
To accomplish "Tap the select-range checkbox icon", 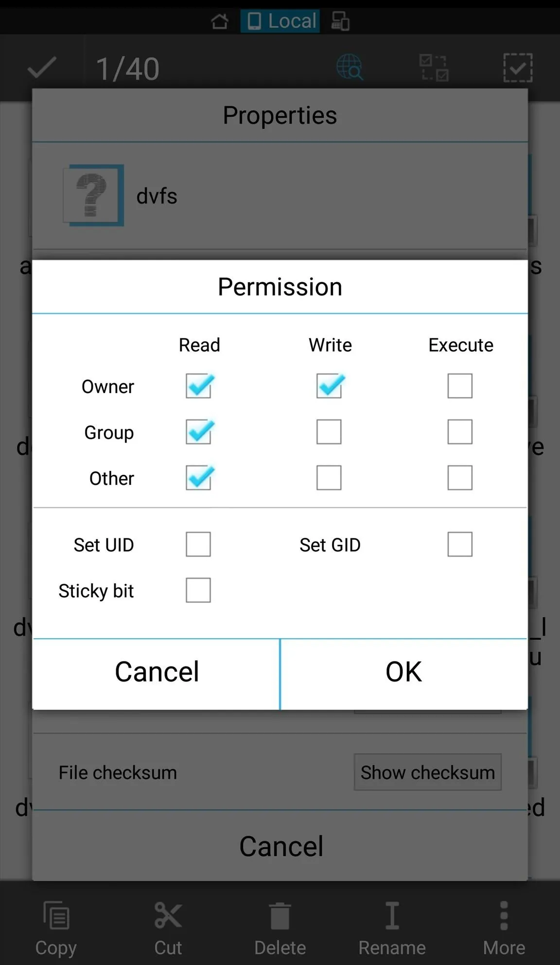I will tap(434, 67).
